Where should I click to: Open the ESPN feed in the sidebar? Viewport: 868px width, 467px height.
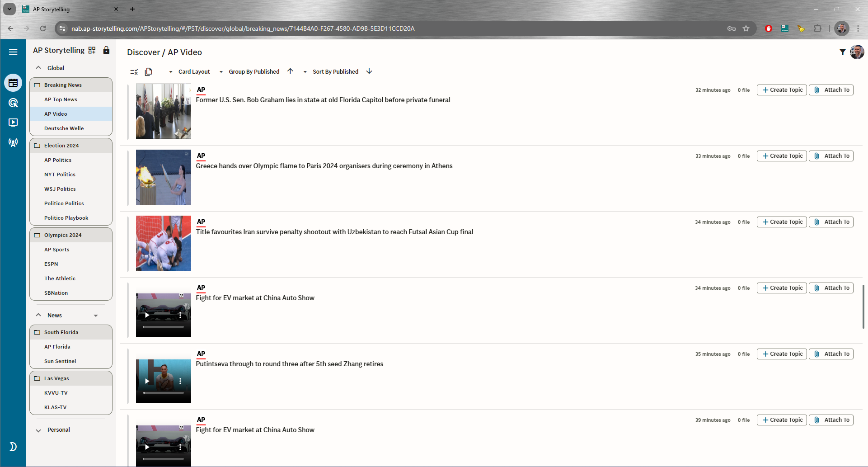point(51,264)
